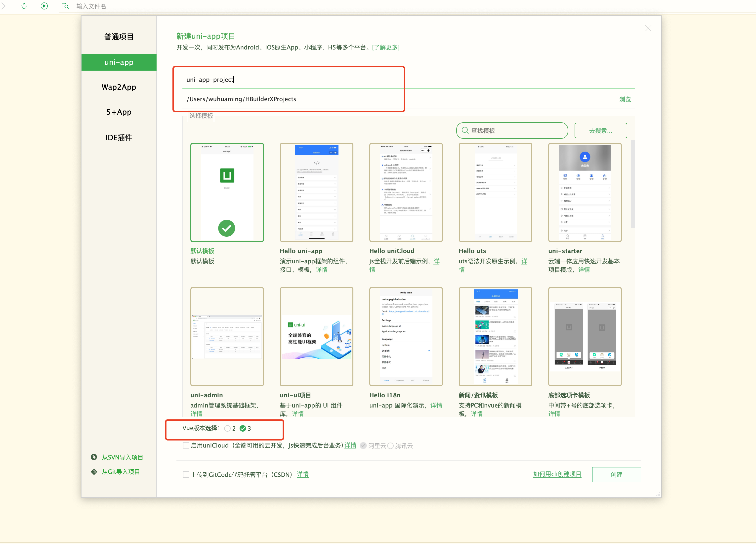Click the template list vertical scrollbar
The height and width of the screenshot is (544, 756).
tap(632, 184)
